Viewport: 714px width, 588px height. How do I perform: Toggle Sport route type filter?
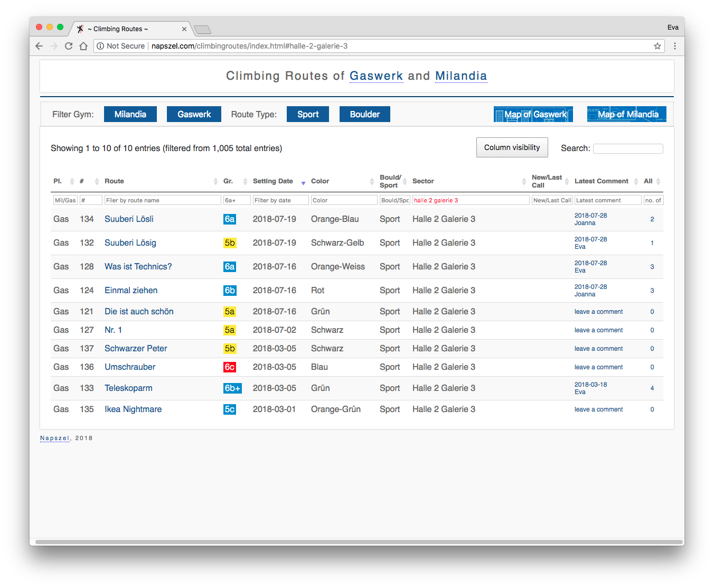[308, 114]
